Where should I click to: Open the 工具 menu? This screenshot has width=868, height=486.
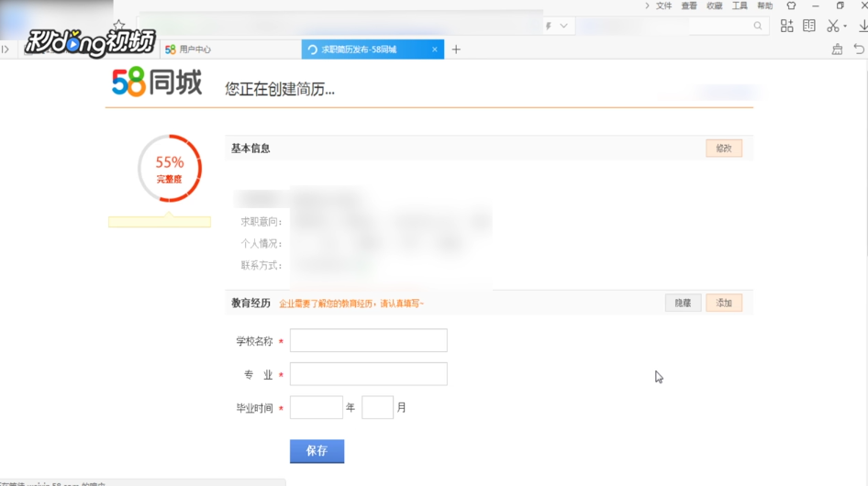point(740,6)
